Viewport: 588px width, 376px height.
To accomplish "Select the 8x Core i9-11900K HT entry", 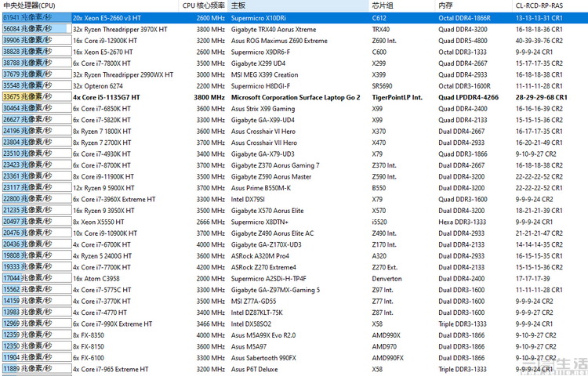I will click(x=103, y=177).
